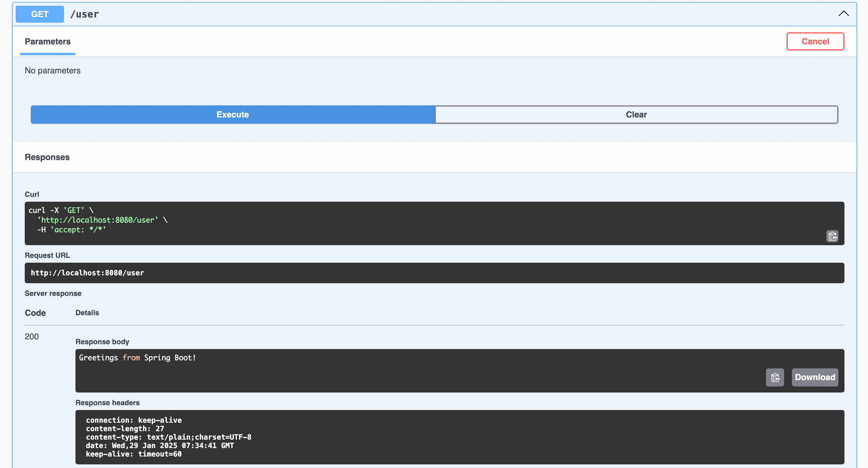The width and height of the screenshot is (868, 468).
Task: Clear the executed response
Action: coord(636,115)
